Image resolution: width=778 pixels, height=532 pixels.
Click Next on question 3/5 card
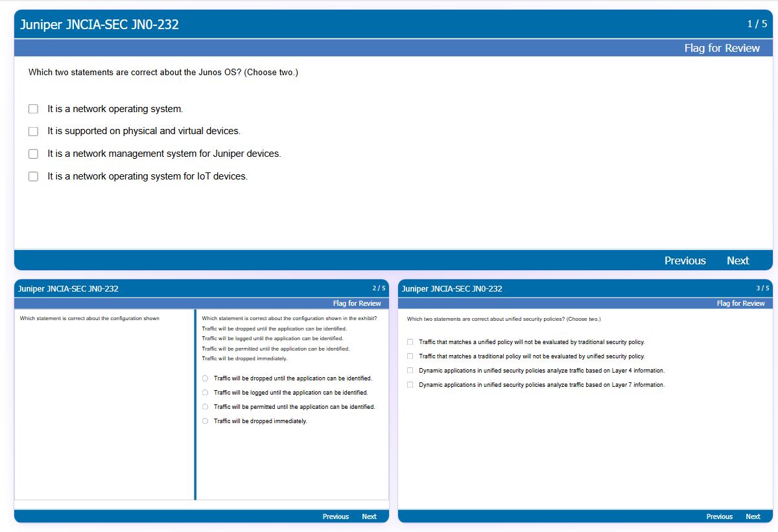point(753,516)
